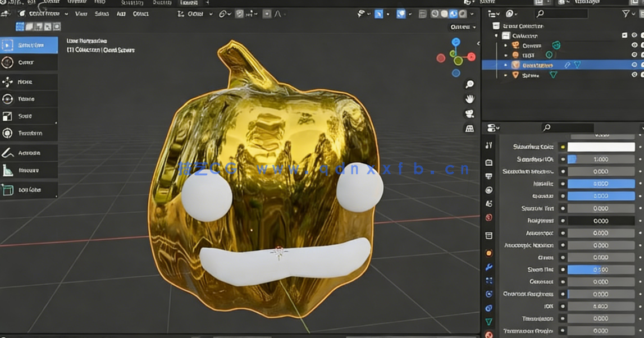Viewport: 644px width, 338px height.
Task: Open the Outliner filter dropdown
Action: tap(626, 13)
